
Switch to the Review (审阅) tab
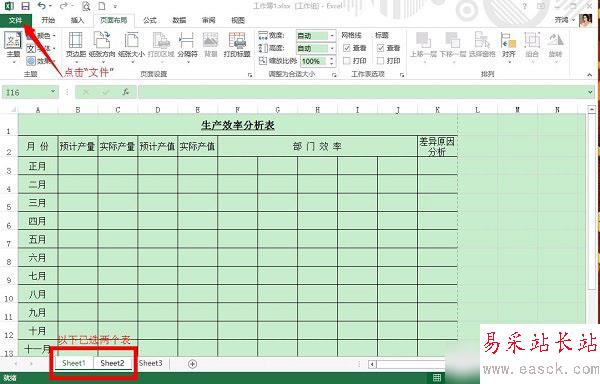point(209,20)
